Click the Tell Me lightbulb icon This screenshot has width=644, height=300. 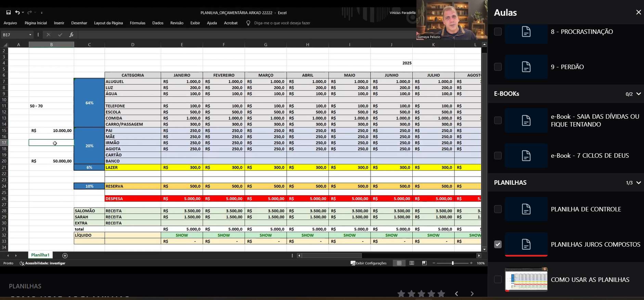tap(248, 23)
